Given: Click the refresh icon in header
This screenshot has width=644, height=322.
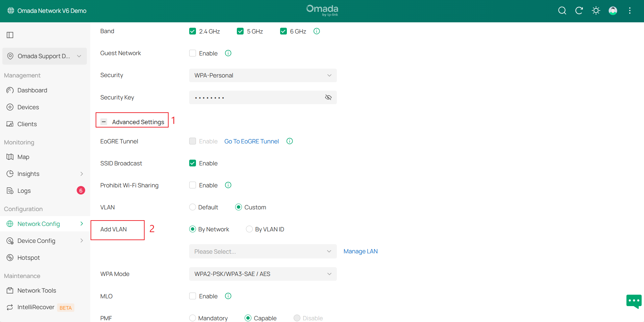Looking at the screenshot, I should (579, 10).
